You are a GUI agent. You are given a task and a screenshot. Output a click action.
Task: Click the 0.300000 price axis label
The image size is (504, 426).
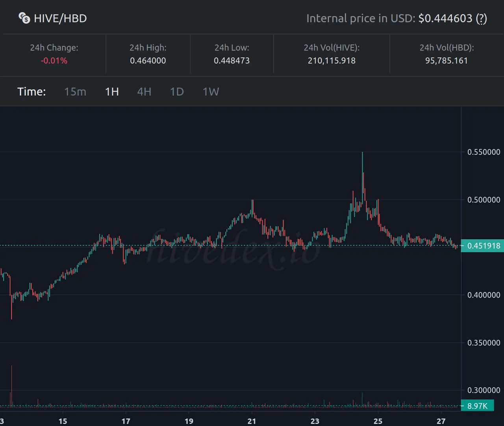484,390
